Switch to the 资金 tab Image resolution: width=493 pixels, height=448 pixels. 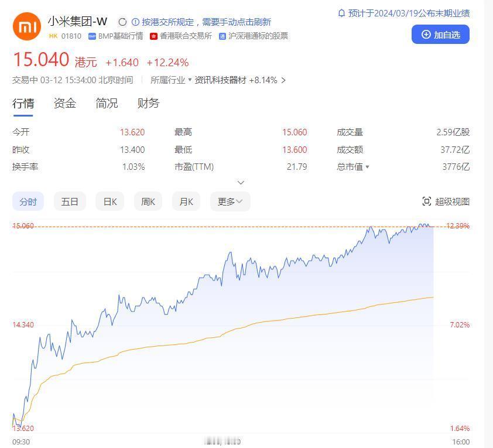click(65, 103)
